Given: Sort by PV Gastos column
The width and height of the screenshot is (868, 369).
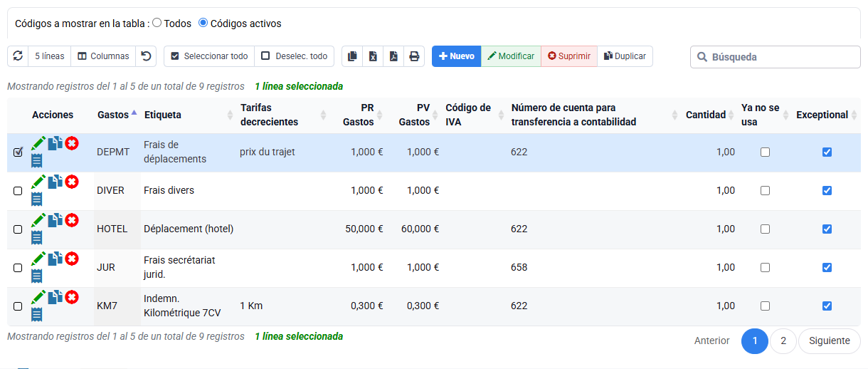Looking at the screenshot, I should coord(413,115).
